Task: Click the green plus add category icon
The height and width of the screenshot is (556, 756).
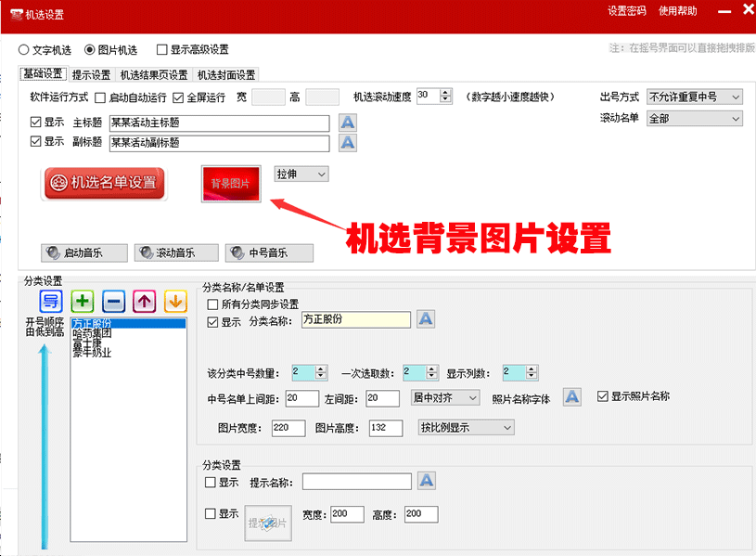Action: (83, 302)
